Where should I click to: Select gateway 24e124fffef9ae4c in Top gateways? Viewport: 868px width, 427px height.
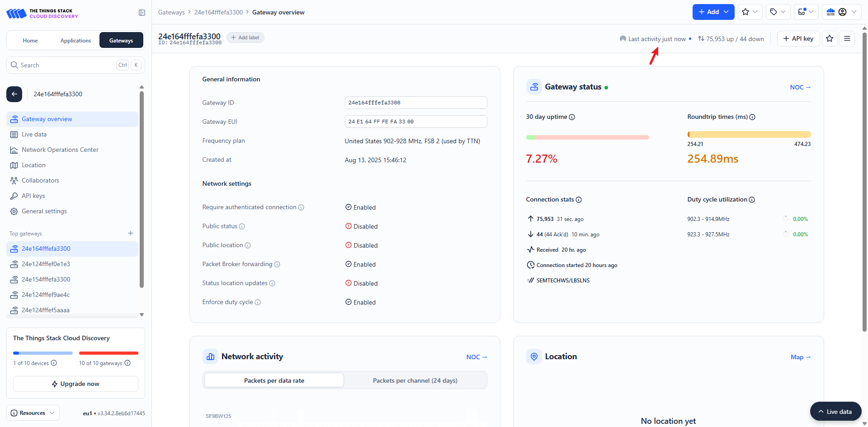pos(72,295)
